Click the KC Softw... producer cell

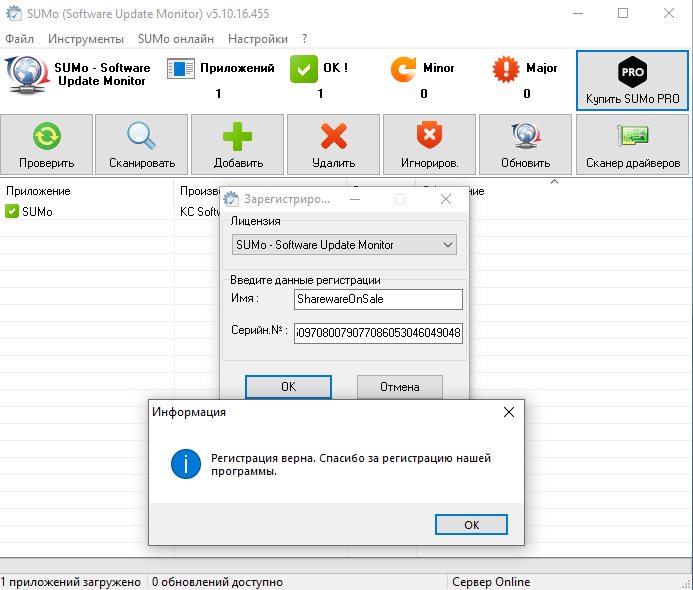(199, 212)
